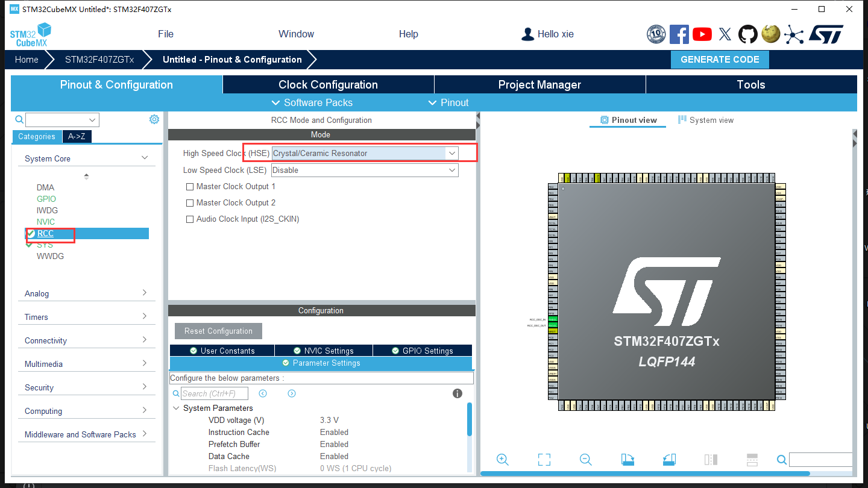The width and height of the screenshot is (868, 488).
Task: Click the STM32CubeMX cube logo
Action: pyautogui.click(x=30, y=34)
